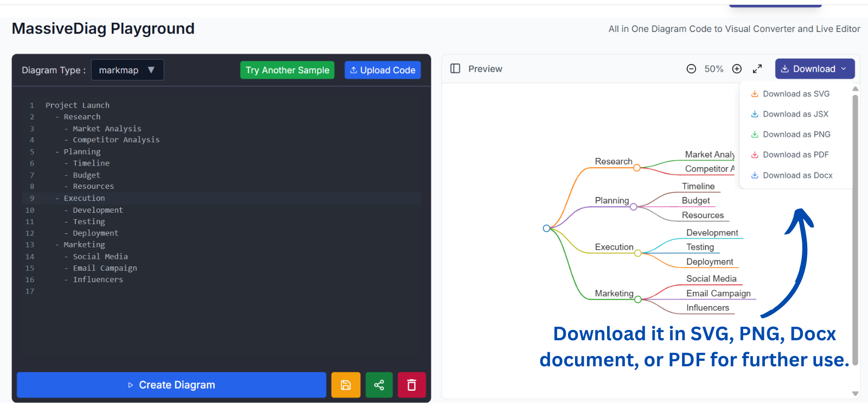Image resolution: width=868 pixels, height=407 pixels.
Task: Click code line '- Marketing'
Action: pos(80,245)
